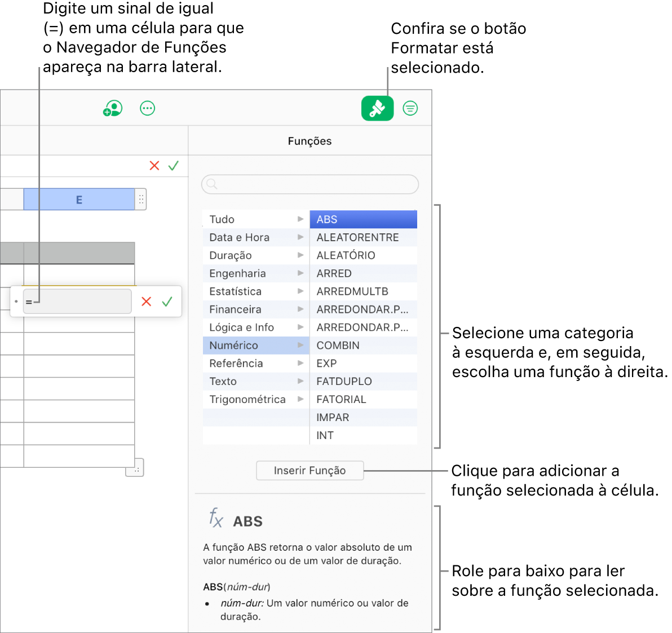Tap the Inserir Função button

[310, 470]
